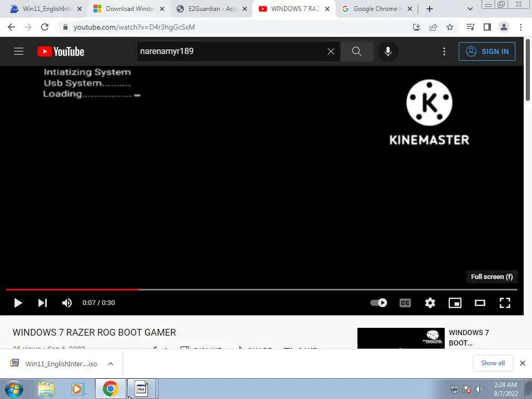
Task: Click taskbar clock 2:24 AM
Action: (506, 385)
